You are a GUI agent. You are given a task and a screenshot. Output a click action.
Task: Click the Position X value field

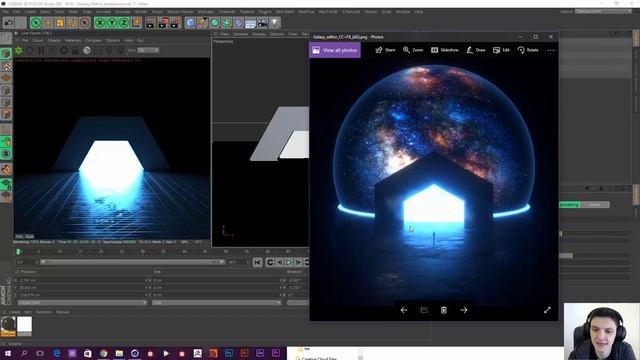[82, 280]
